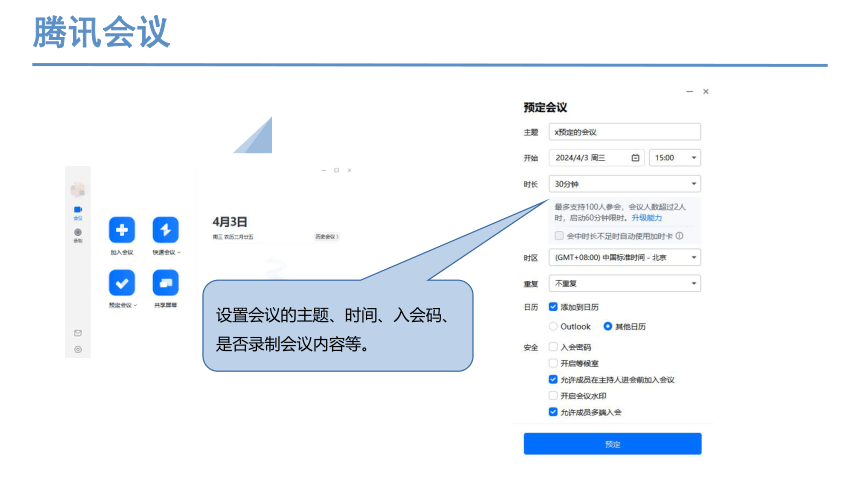Enable the 入会密码 checkbox
The width and height of the screenshot is (860, 484).
[x=553, y=347]
